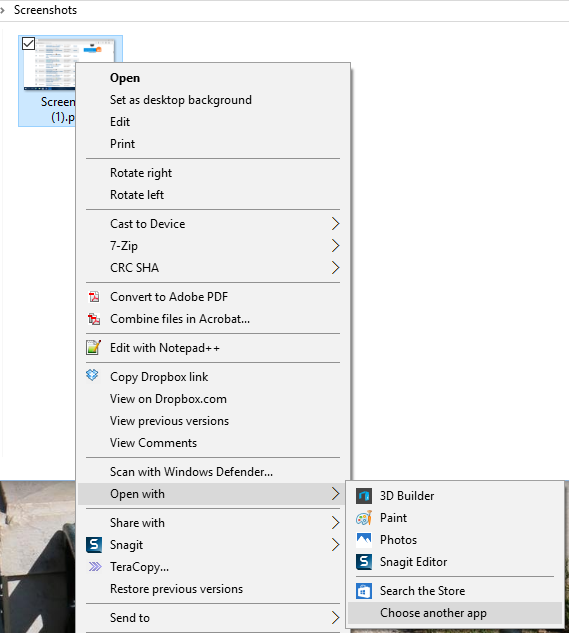
Task: Choose Rotate right
Action: click(x=213, y=173)
